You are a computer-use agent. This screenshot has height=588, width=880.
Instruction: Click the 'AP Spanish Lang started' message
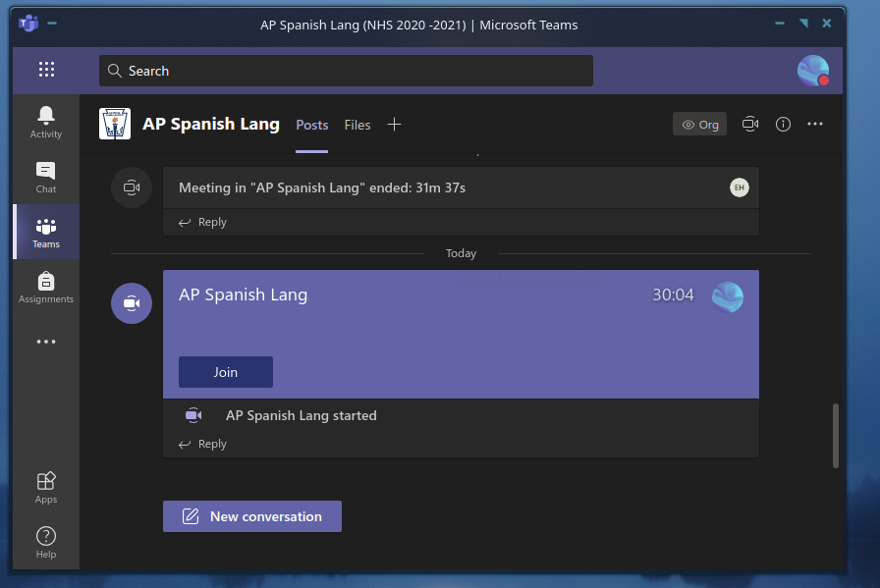tap(301, 416)
